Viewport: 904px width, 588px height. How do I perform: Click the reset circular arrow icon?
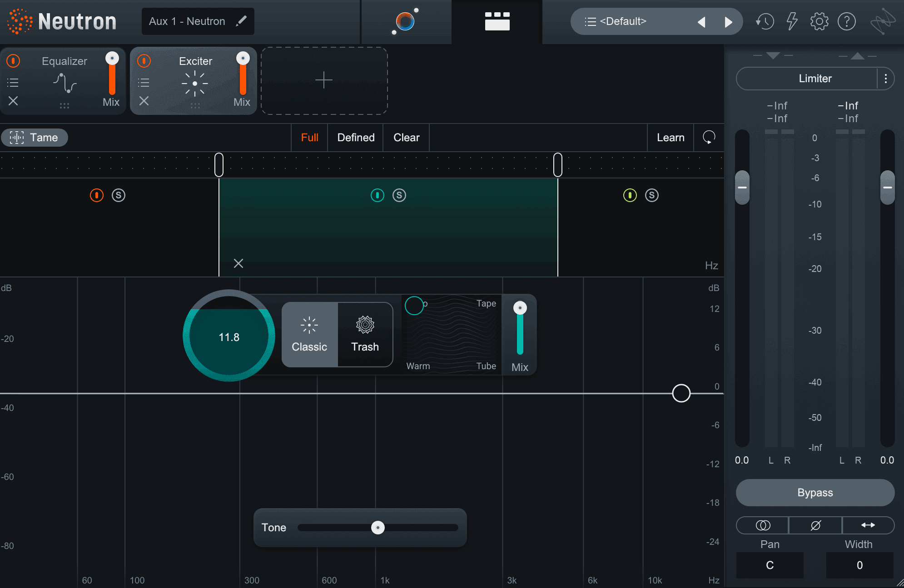(709, 137)
